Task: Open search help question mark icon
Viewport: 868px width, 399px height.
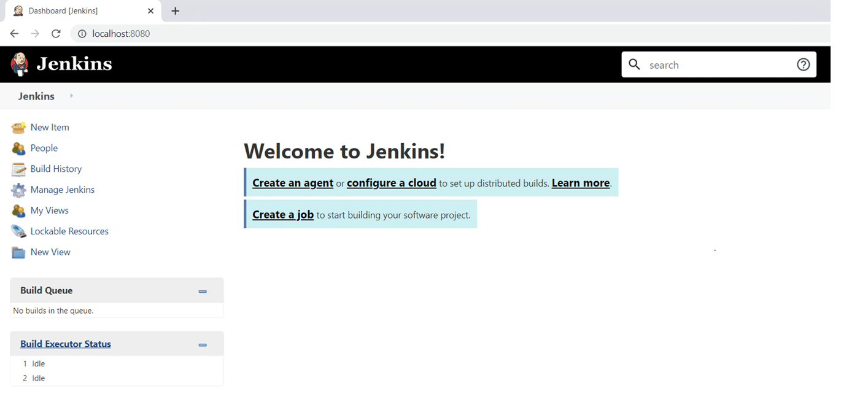Action: [x=803, y=64]
